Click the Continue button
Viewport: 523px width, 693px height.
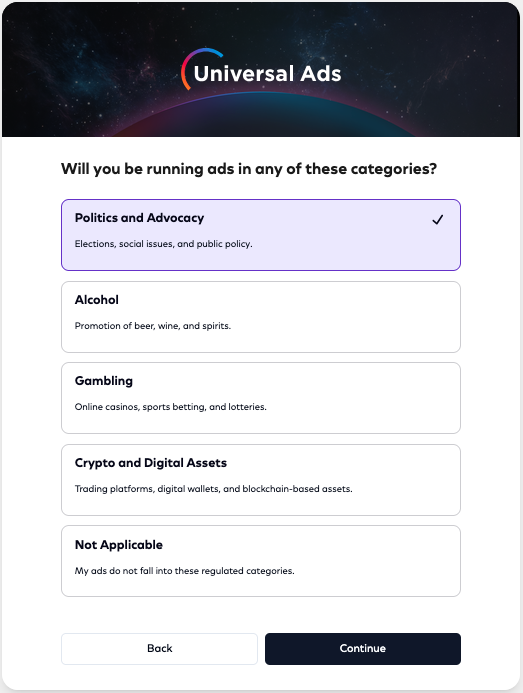point(363,648)
